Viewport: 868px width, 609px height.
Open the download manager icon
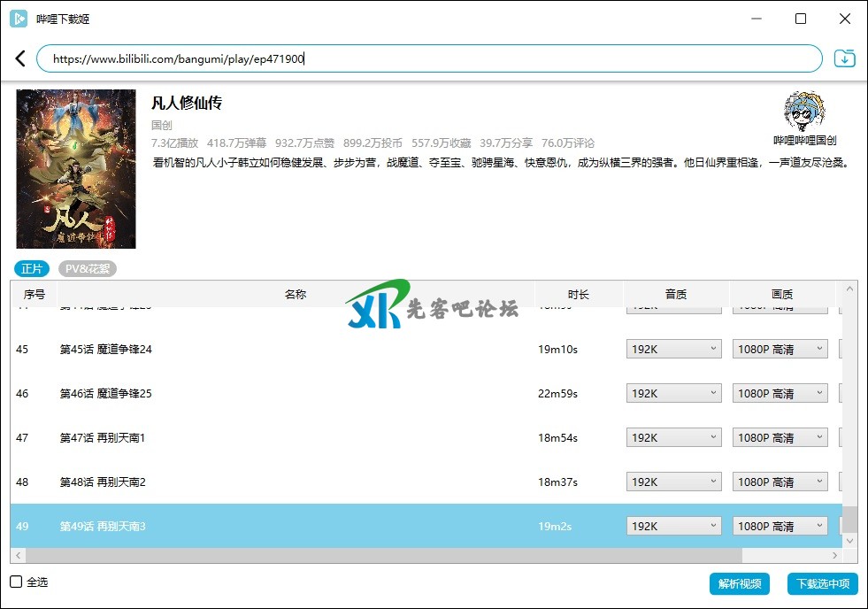[x=845, y=59]
